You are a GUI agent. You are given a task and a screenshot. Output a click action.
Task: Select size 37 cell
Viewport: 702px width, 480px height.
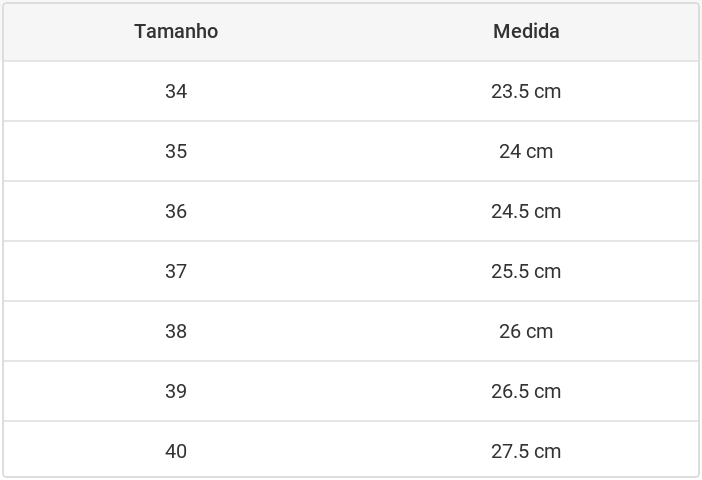tap(176, 271)
